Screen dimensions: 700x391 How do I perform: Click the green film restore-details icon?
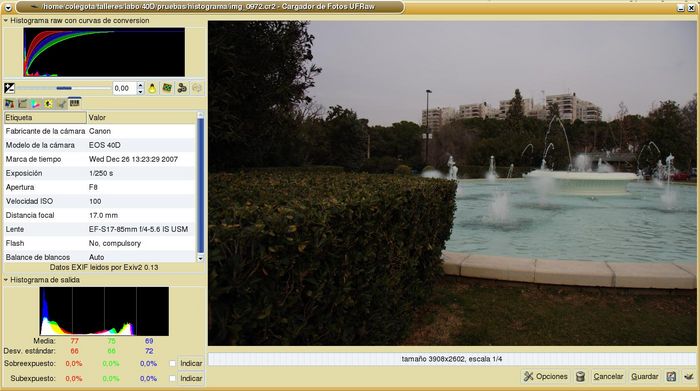[167, 88]
